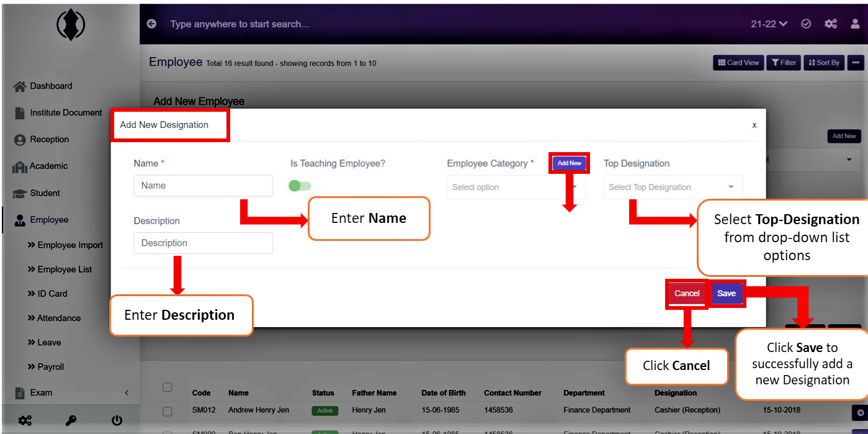The width and height of the screenshot is (868, 434).
Task: Click the SM012 employee code cell
Action: pos(204,410)
